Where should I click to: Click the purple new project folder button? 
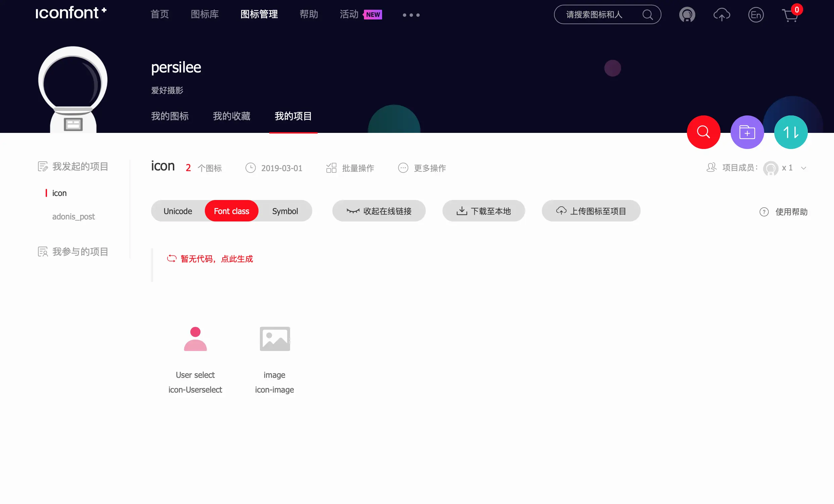747,132
